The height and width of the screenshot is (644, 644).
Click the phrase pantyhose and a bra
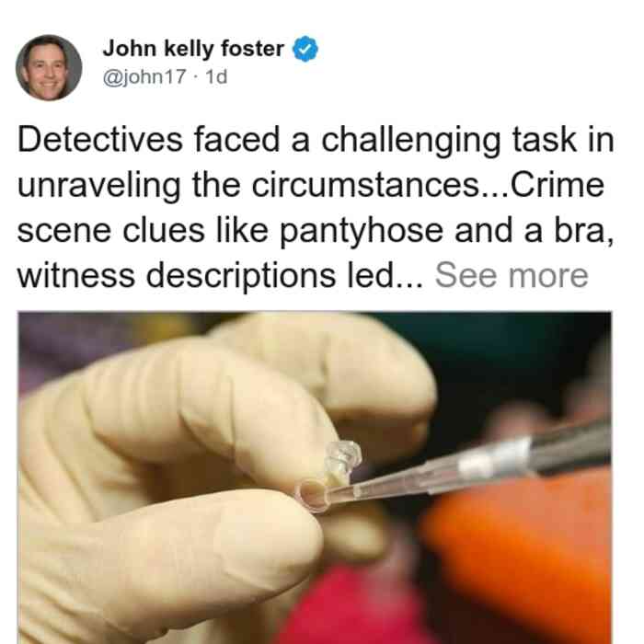(447, 232)
